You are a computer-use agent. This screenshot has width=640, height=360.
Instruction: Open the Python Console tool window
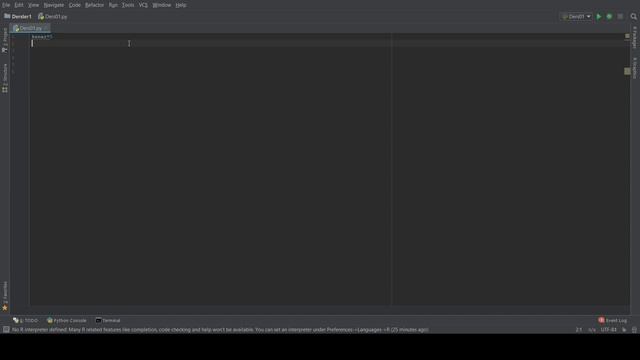[67, 320]
